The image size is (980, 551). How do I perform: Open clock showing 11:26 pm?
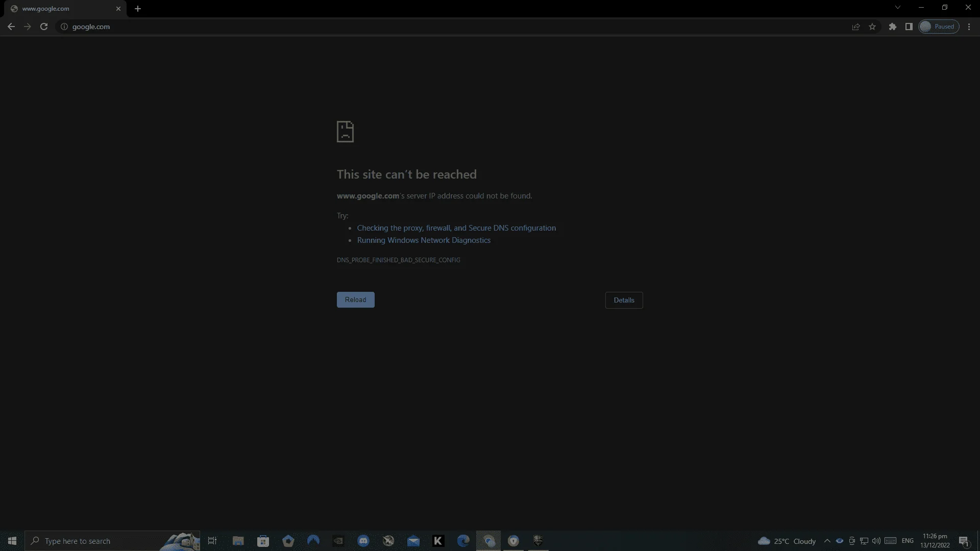click(x=935, y=541)
